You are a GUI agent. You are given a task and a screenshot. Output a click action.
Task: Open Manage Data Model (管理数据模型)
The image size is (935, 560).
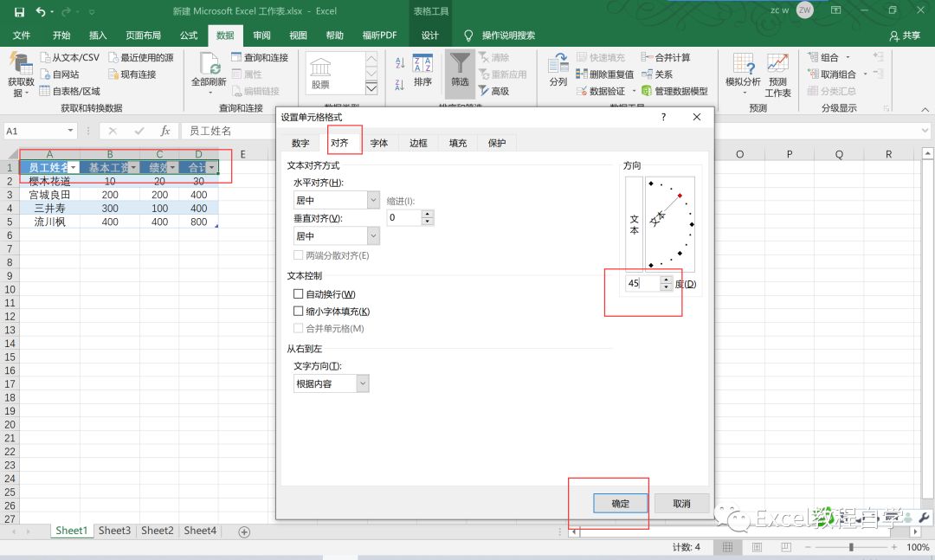(674, 91)
